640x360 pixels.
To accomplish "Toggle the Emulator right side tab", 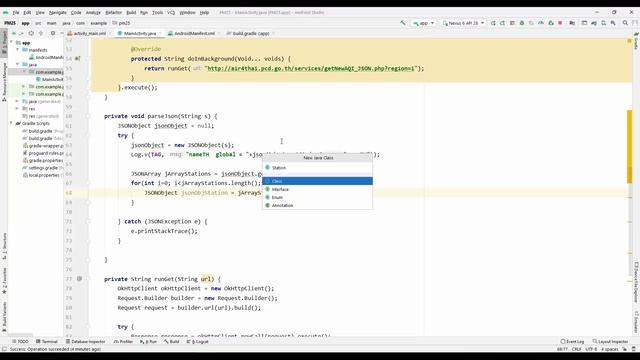I will coord(636,322).
